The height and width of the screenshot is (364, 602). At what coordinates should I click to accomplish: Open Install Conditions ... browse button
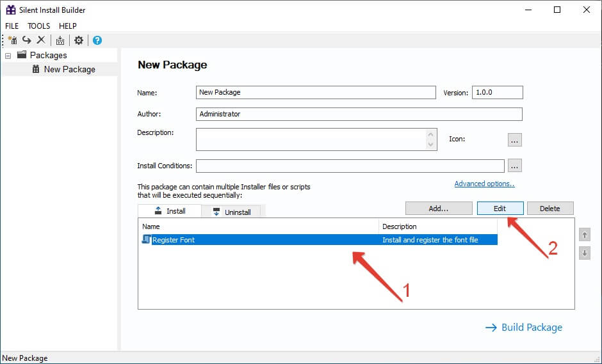[x=514, y=166]
